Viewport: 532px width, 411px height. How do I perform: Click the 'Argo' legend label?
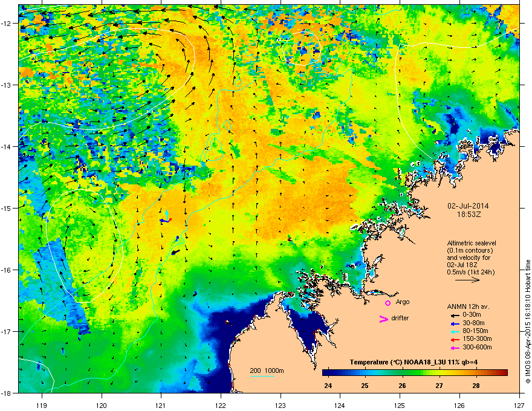point(403,302)
